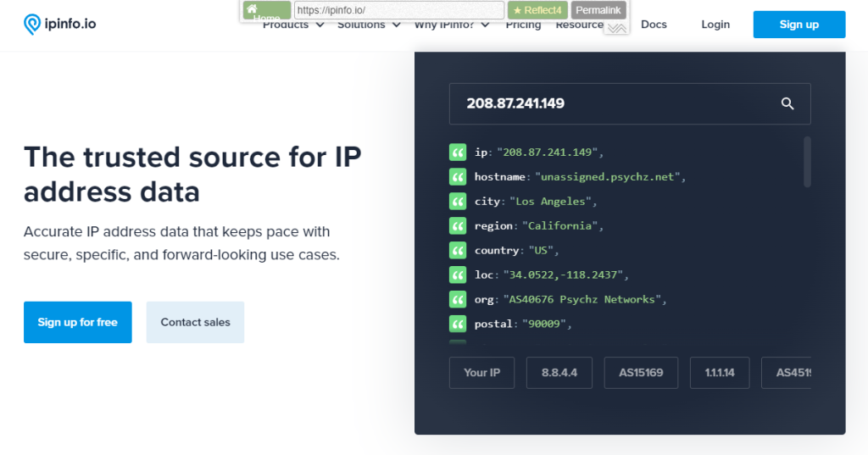
Task: Click the loc value 34.0522,-118.2437
Action: click(563, 275)
